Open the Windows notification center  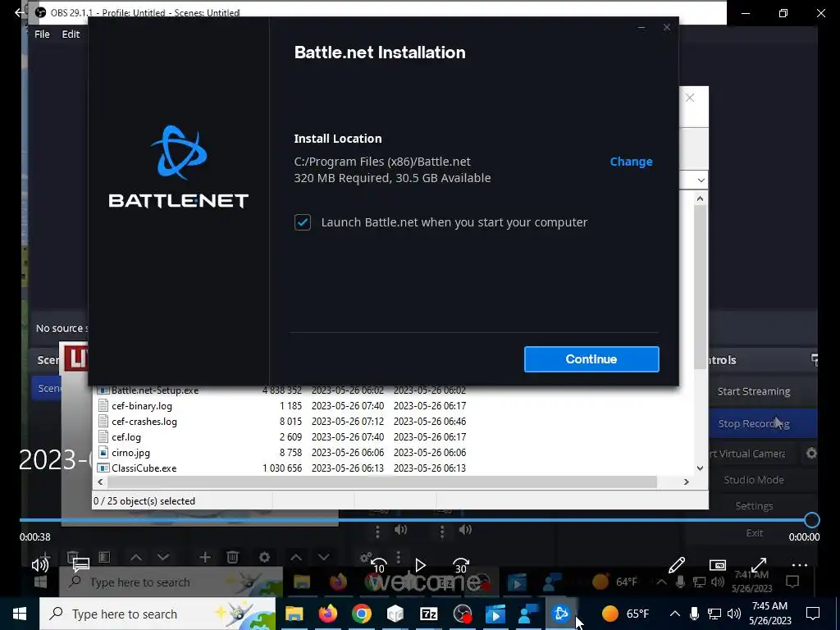pyautogui.click(x=813, y=614)
